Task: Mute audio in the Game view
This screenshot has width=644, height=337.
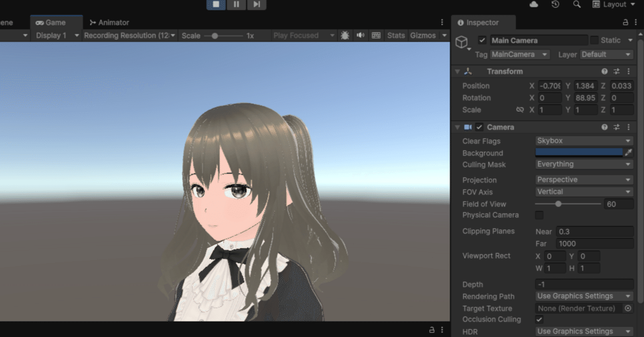Action: (359, 35)
